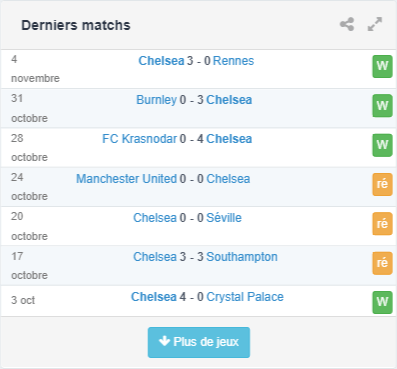The height and width of the screenshot is (369, 397).
Task: Expand widget with fullscreen arrows icon
Action: [x=375, y=24]
